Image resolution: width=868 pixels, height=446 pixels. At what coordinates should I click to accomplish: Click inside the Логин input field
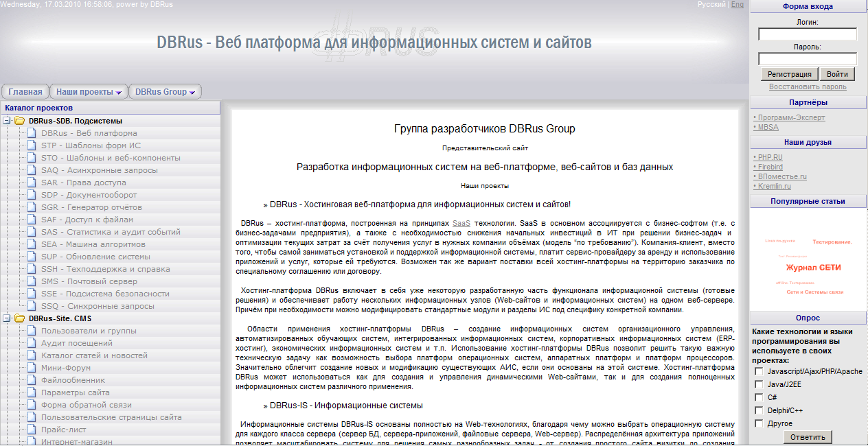tap(808, 34)
